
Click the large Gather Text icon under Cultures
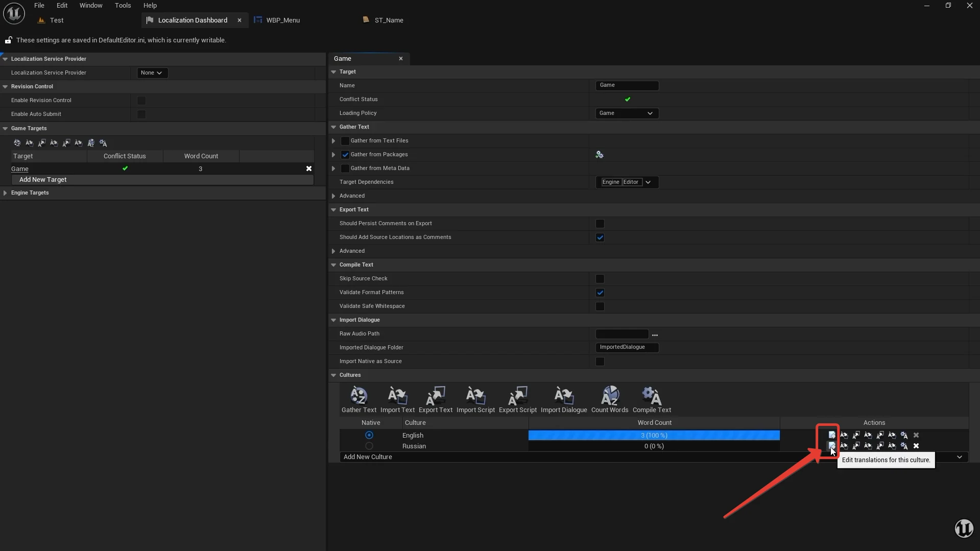358,396
